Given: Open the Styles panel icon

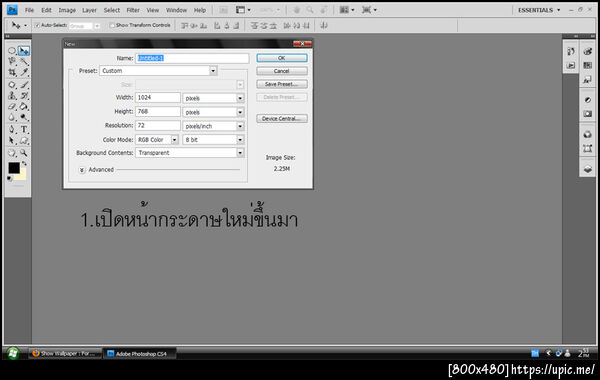Looking at the screenshot, I should point(588,80).
